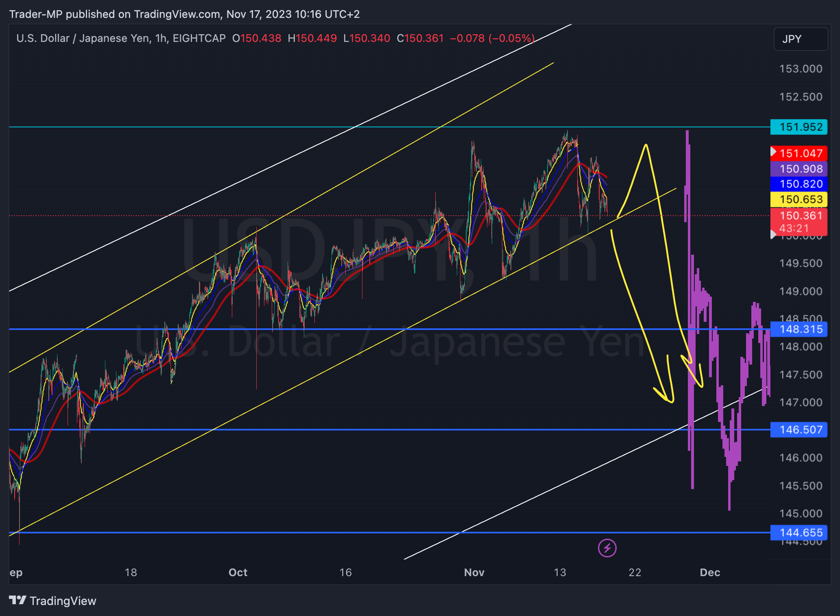Click the 145.000 price axis value
The image size is (840, 616).
[x=801, y=513]
